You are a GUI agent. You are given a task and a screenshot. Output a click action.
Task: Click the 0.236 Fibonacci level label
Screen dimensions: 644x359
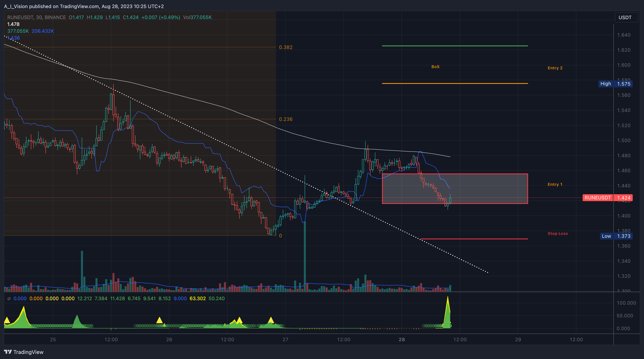(x=285, y=119)
